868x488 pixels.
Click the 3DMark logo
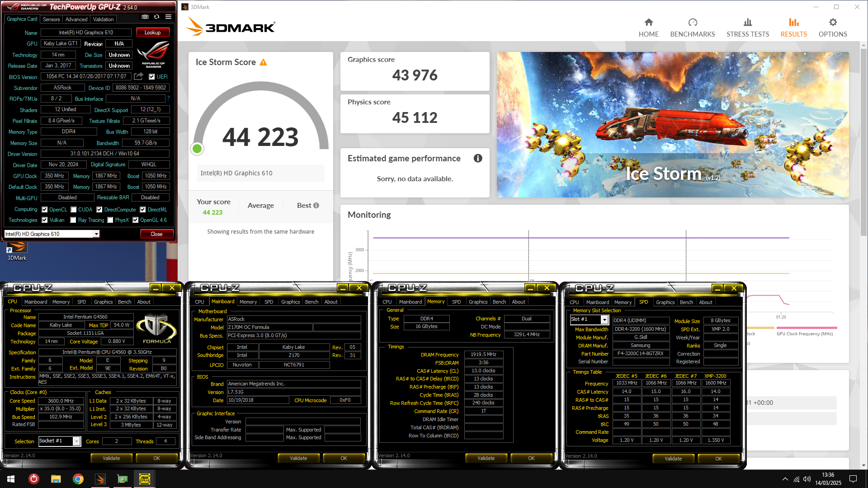(231, 27)
